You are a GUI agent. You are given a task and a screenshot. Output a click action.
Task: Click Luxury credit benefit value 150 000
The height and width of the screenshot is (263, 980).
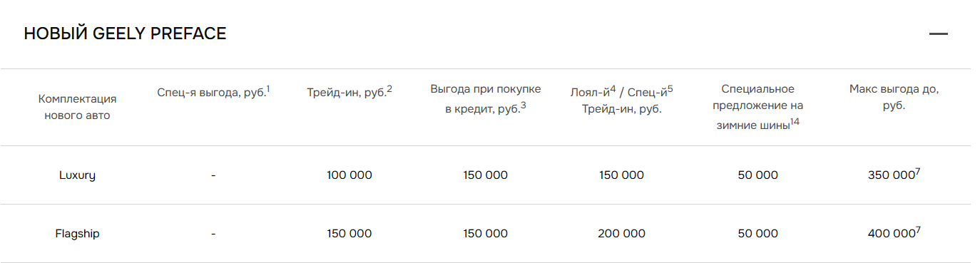coord(486,175)
